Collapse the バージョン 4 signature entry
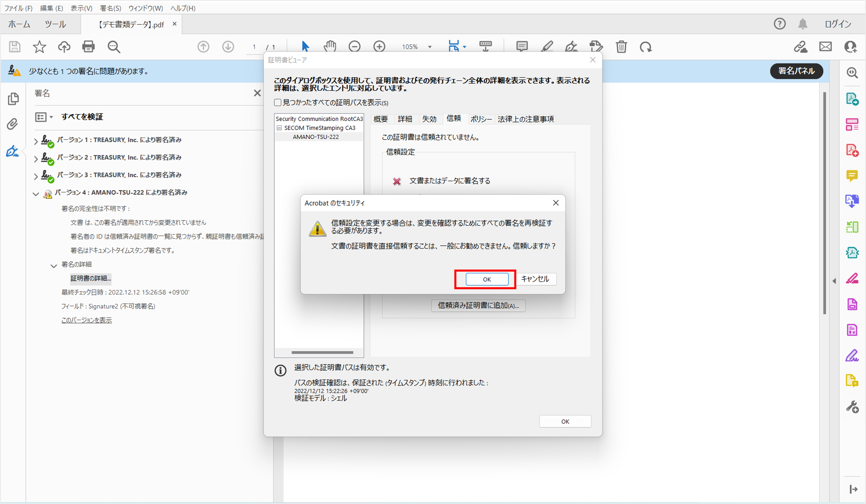The height and width of the screenshot is (504, 866). click(36, 194)
